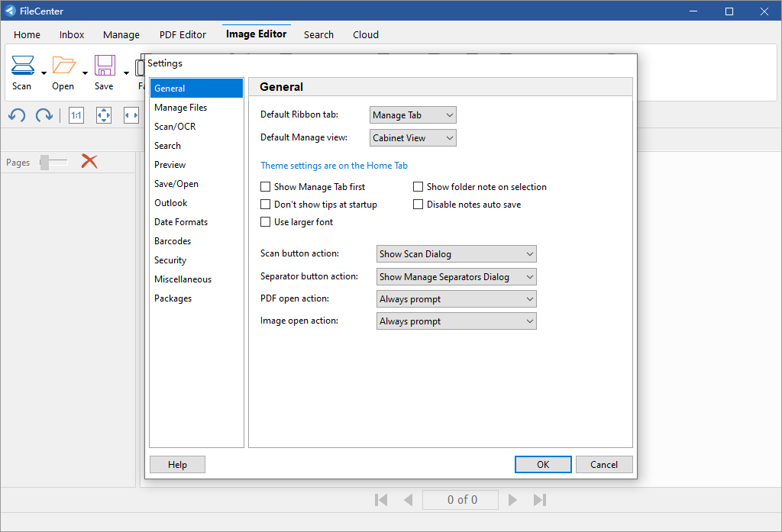Open the Scan button dropdown arrow
The width and height of the screenshot is (782, 532).
click(x=44, y=73)
